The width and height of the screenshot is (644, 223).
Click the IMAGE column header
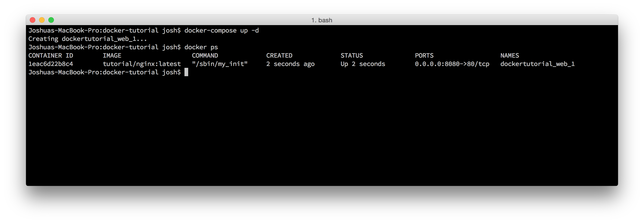coord(112,56)
